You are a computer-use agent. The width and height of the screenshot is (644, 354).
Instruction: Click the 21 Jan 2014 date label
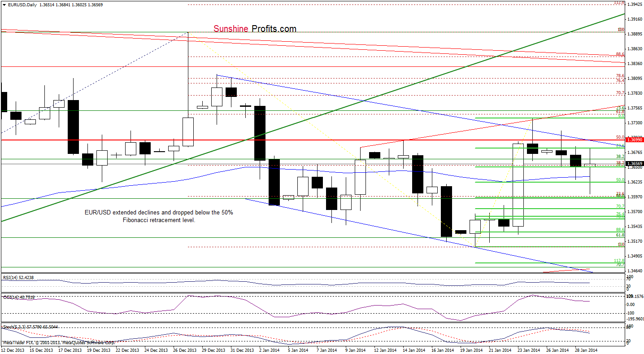500,350
